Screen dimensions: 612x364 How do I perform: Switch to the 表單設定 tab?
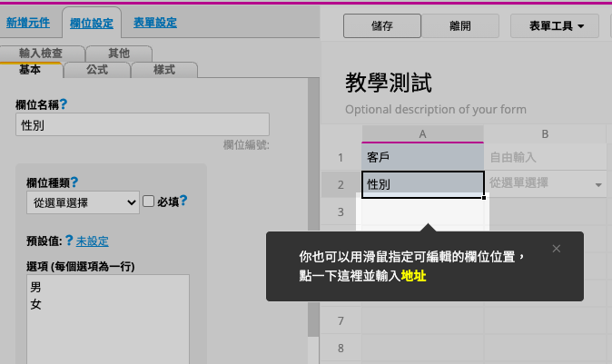pyautogui.click(x=155, y=23)
